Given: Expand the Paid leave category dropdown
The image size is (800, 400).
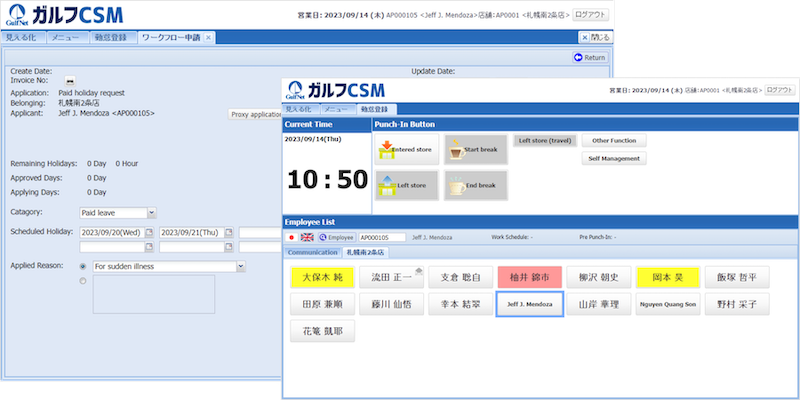Looking at the screenshot, I should [x=151, y=212].
